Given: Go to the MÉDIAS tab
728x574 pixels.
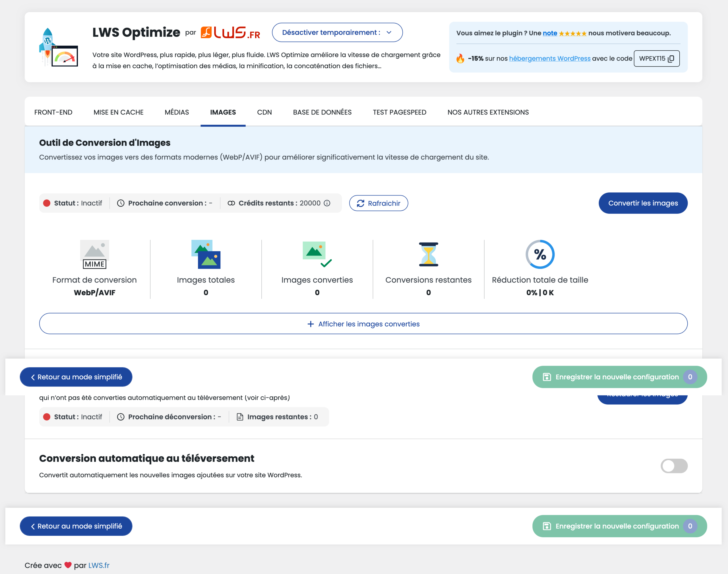Looking at the screenshot, I should click(x=177, y=112).
